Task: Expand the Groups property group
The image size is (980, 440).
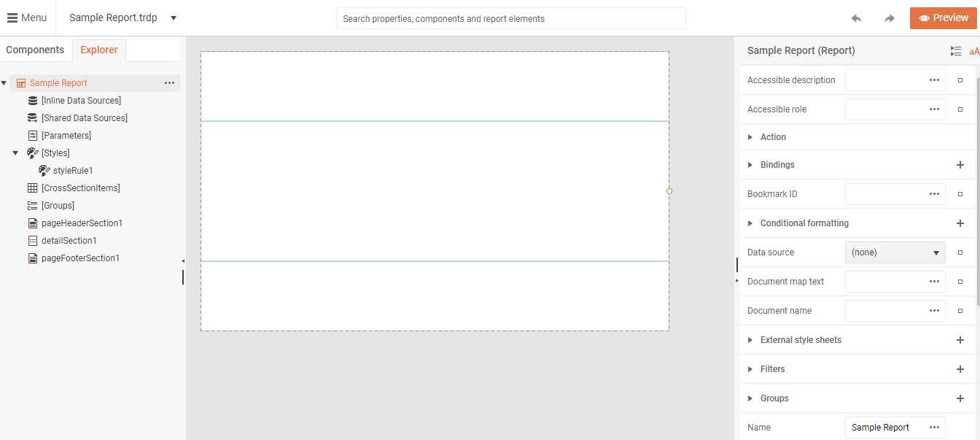Action: (750, 398)
